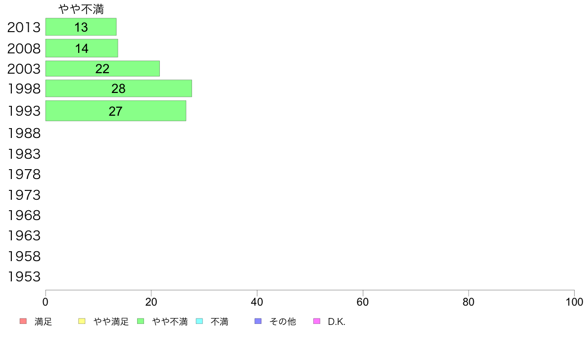Screen dimensions: 588x364
Task: Click the red 満足 legend swatch
Action: pyautogui.click(x=23, y=321)
